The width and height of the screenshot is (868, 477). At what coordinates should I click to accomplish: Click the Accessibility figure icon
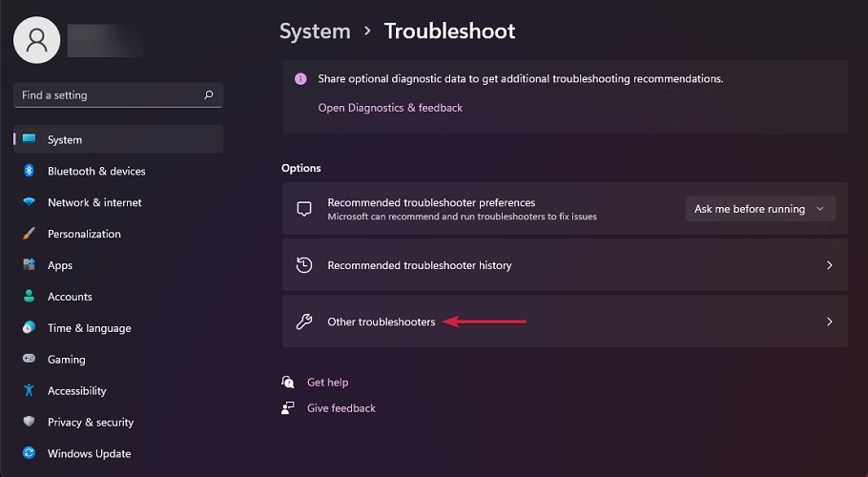click(29, 391)
